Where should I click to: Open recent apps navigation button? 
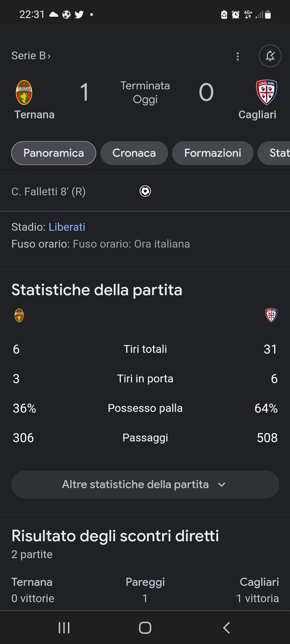(x=64, y=627)
